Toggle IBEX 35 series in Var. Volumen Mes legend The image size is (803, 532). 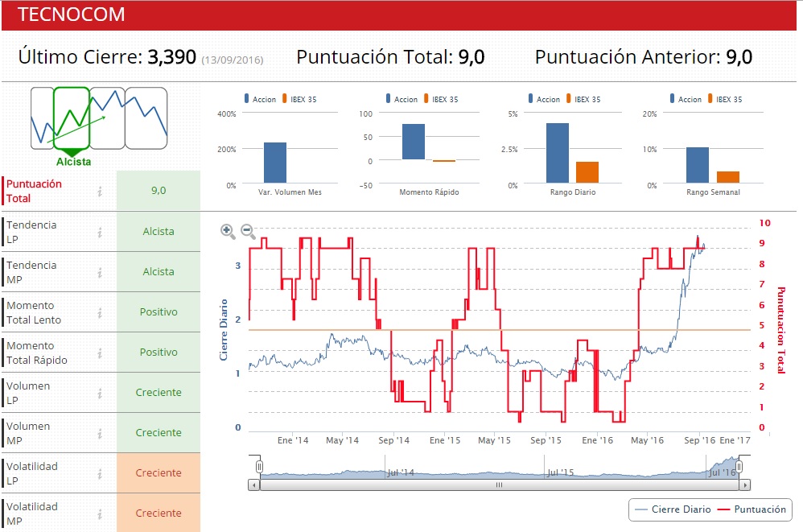[299, 99]
